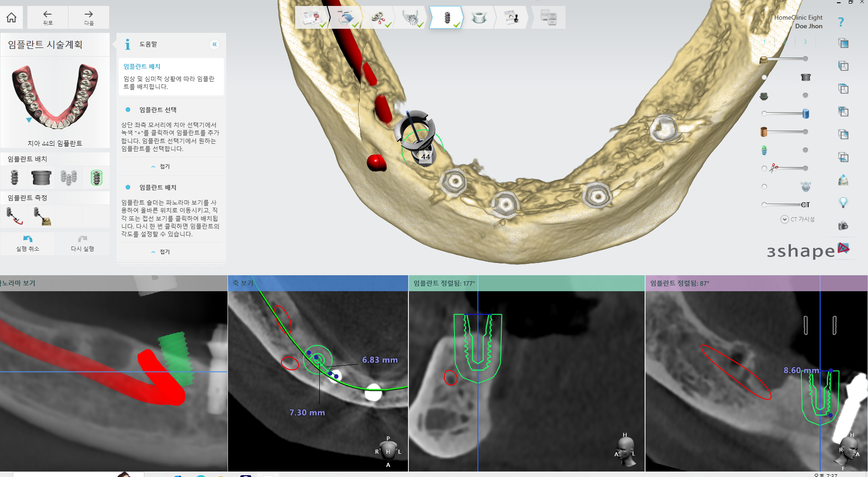This screenshot has width=868, height=477.
Task: Collapse the 도움말 help panel
Action: click(214, 44)
